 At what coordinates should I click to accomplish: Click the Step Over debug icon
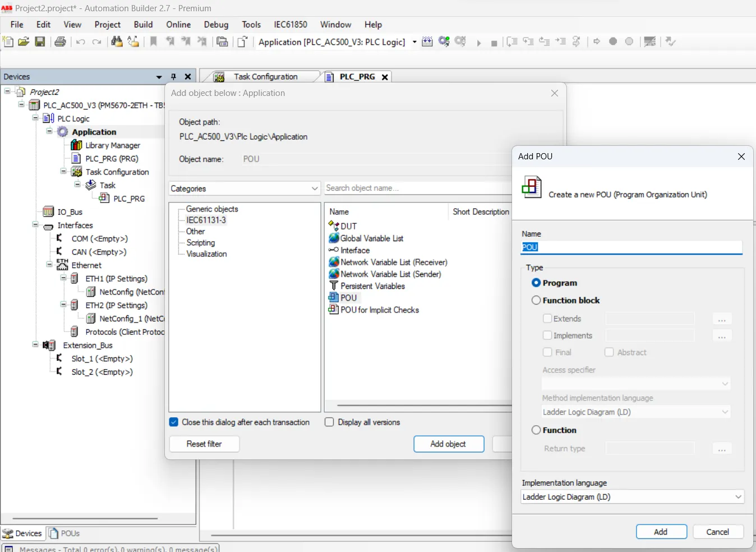point(512,42)
